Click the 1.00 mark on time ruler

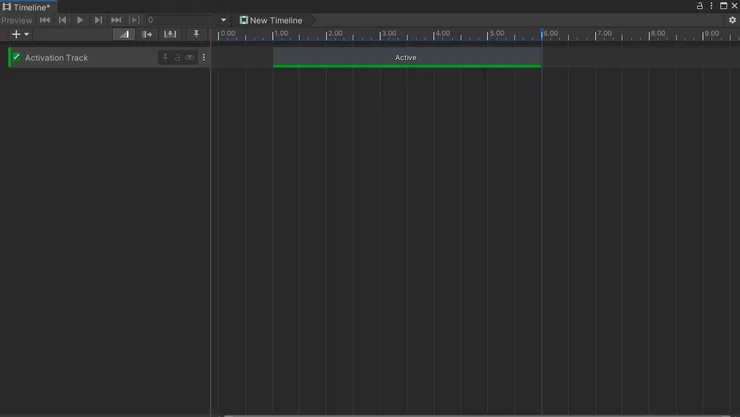[281, 33]
